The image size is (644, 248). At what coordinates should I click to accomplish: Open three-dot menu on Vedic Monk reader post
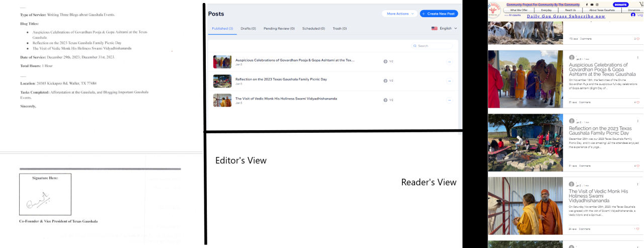pos(638,184)
